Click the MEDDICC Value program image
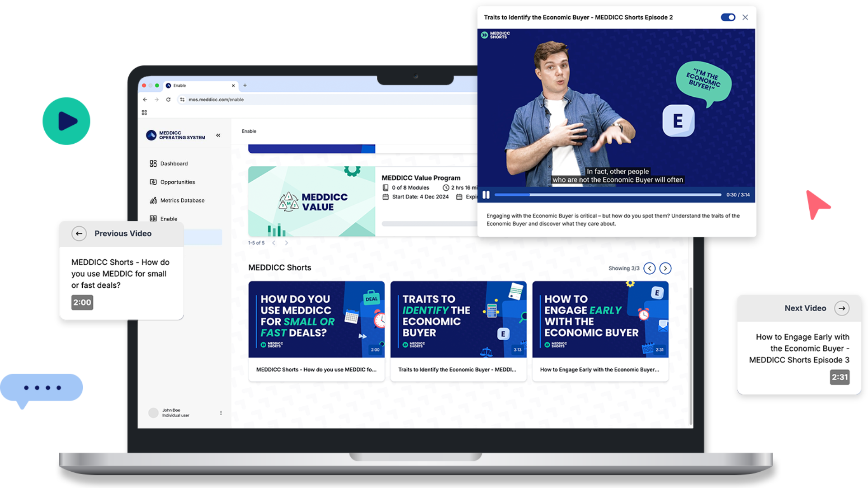 (311, 202)
